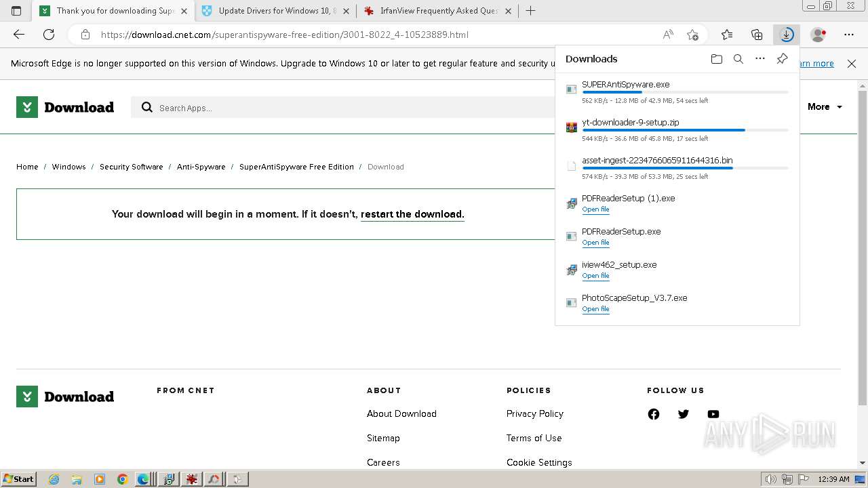
Task: Close the Thank you for downloading tab
Action: coord(184,11)
